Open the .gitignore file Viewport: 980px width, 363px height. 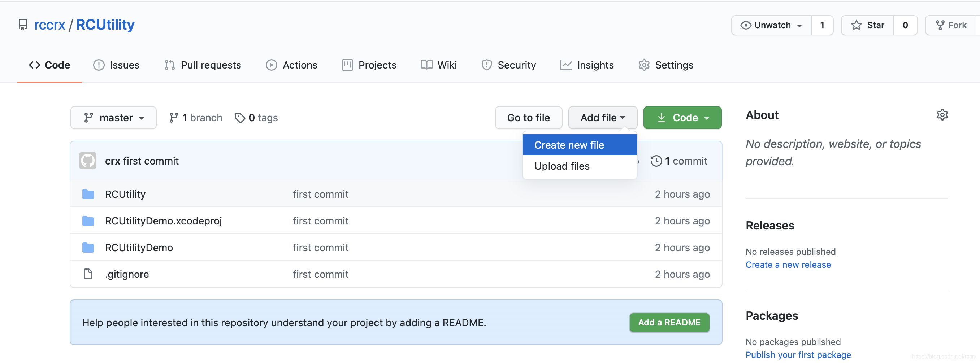pyautogui.click(x=127, y=274)
